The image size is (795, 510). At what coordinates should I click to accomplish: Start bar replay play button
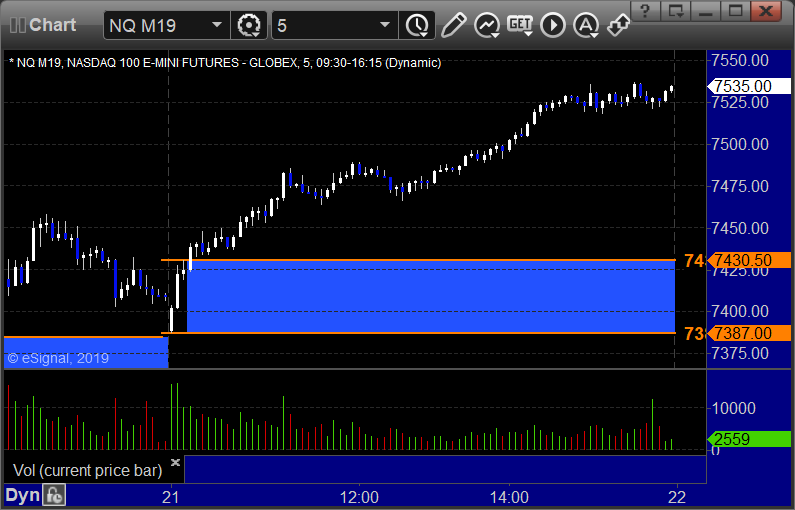[553, 25]
